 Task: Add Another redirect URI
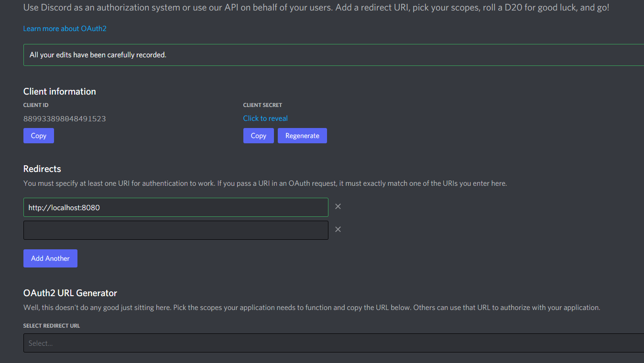[x=50, y=258]
